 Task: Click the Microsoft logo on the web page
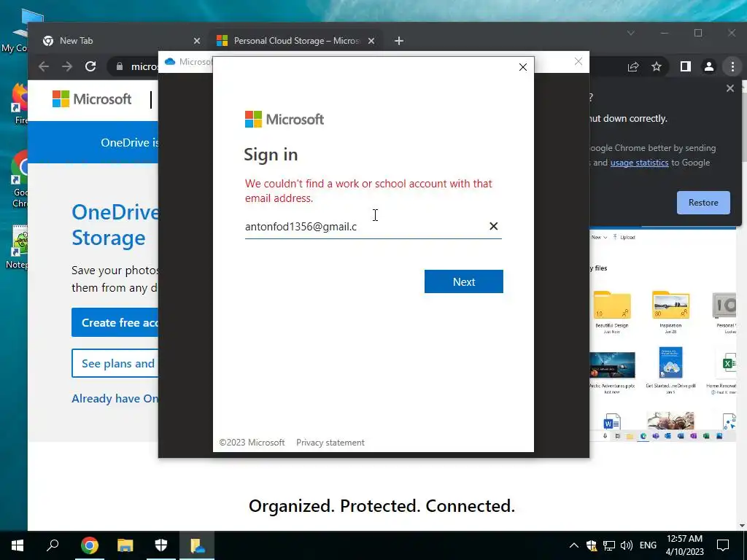pos(92,99)
